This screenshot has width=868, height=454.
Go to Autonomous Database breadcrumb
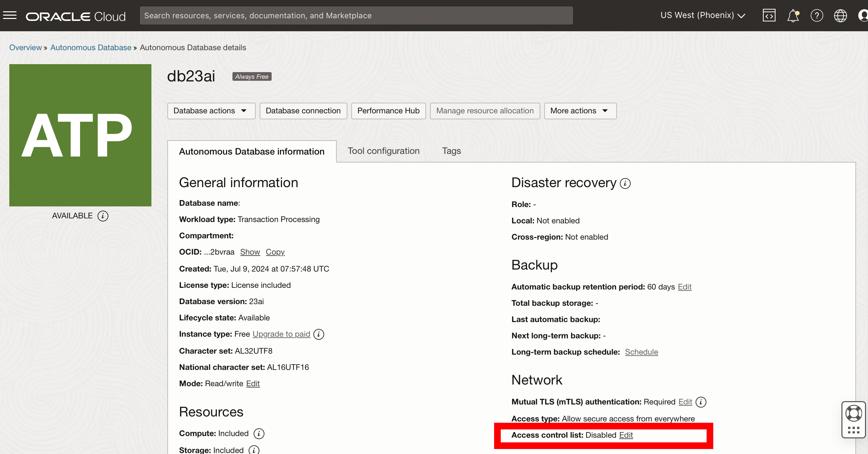tap(91, 48)
